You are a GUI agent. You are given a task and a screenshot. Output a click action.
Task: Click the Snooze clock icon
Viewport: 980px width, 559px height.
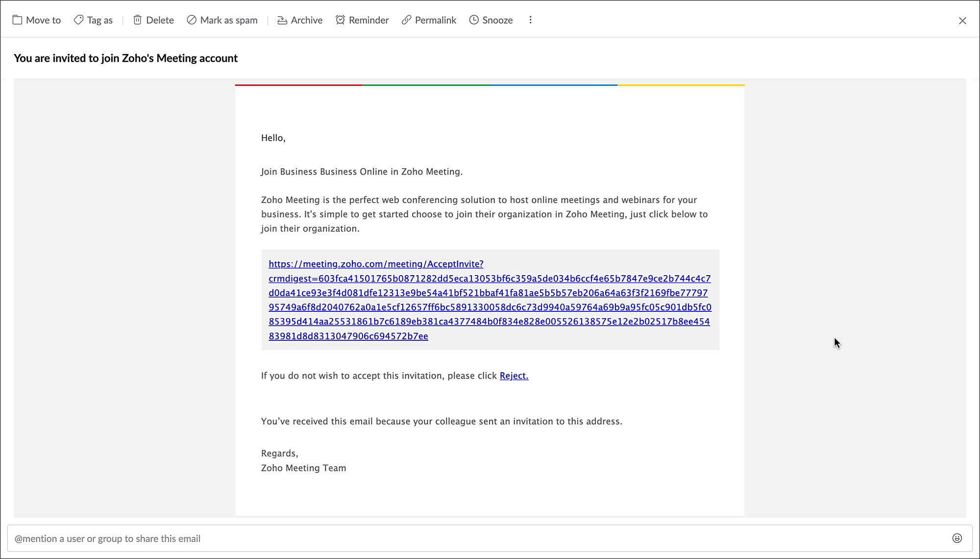(x=474, y=20)
